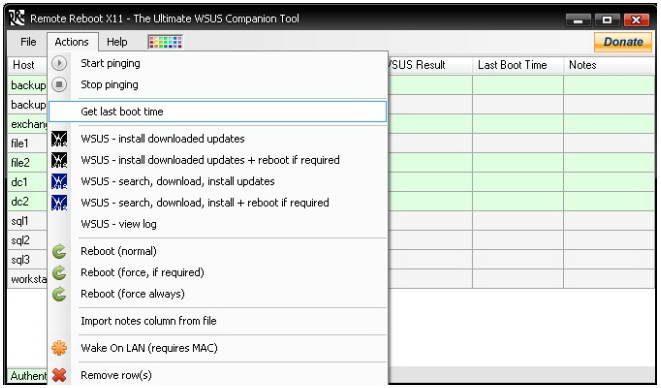661x388 pixels.
Task: Click icon beside install downloaded updates + reboot
Action: coord(59,160)
